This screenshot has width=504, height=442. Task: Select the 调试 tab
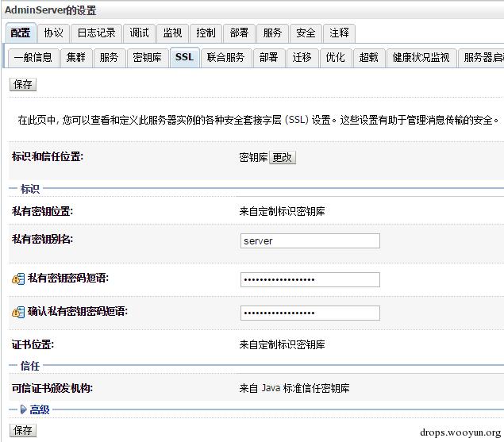[139, 33]
